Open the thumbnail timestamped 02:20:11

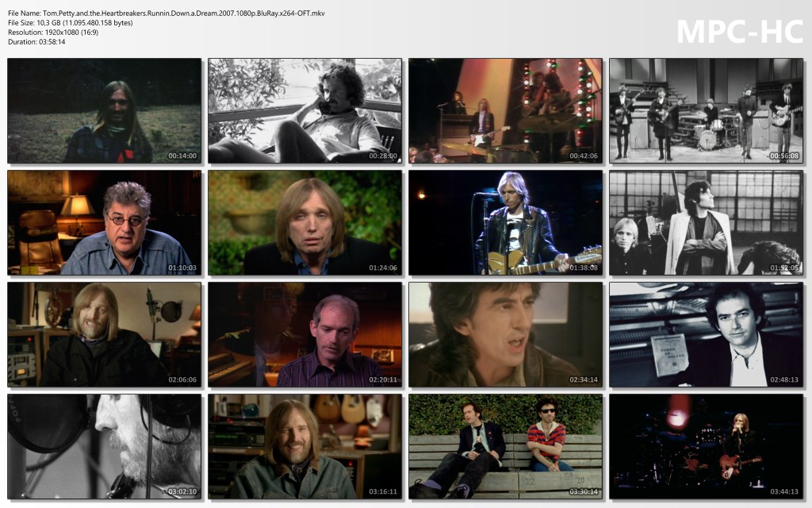click(304, 334)
